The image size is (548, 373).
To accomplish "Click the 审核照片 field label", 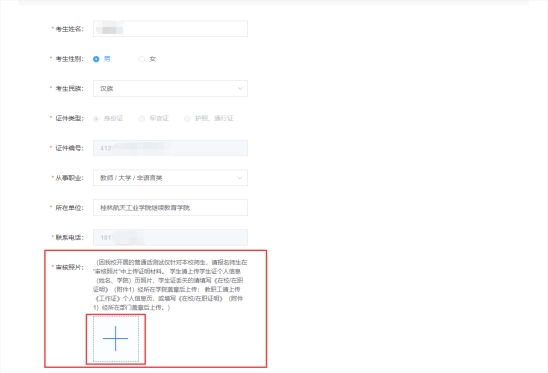I will (x=69, y=267).
